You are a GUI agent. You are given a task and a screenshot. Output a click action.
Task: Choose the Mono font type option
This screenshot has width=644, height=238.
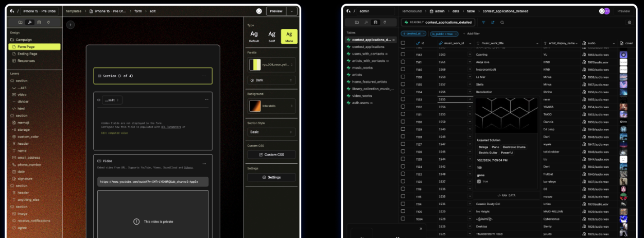tap(289, 36)
